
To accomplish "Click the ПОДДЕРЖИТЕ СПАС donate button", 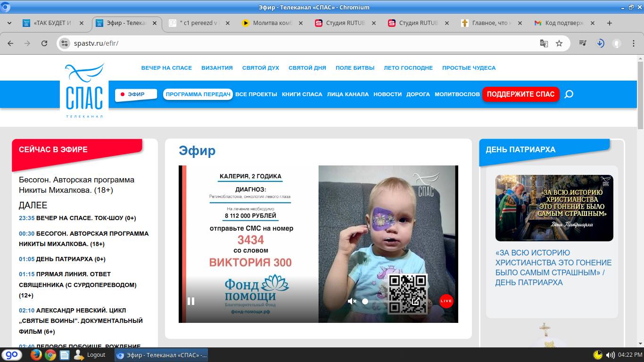I will 520,94.
